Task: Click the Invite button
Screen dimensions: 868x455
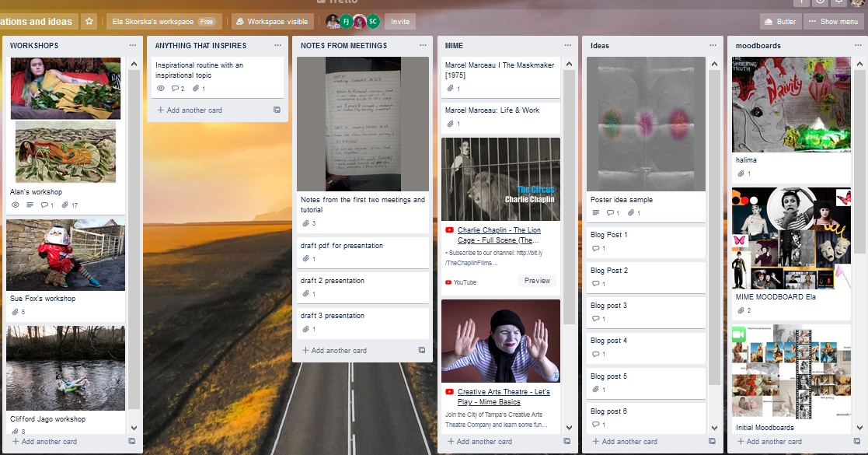Action: pos(400,22)
